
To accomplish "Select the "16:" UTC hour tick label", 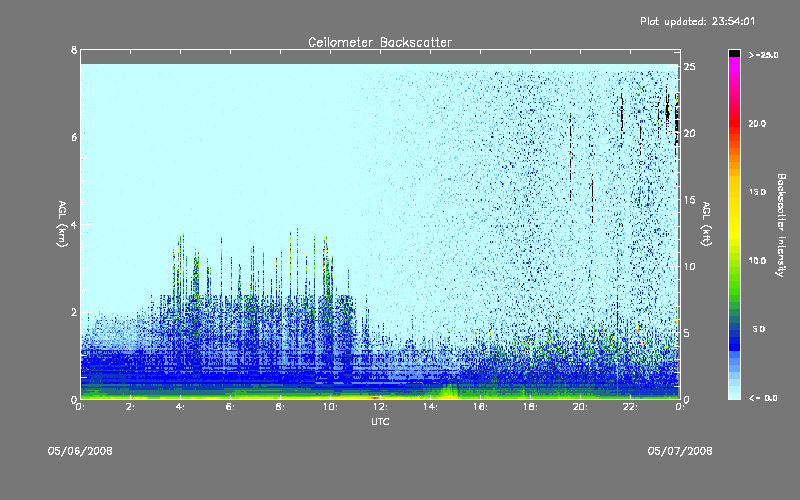I will (x=481, y=407).
